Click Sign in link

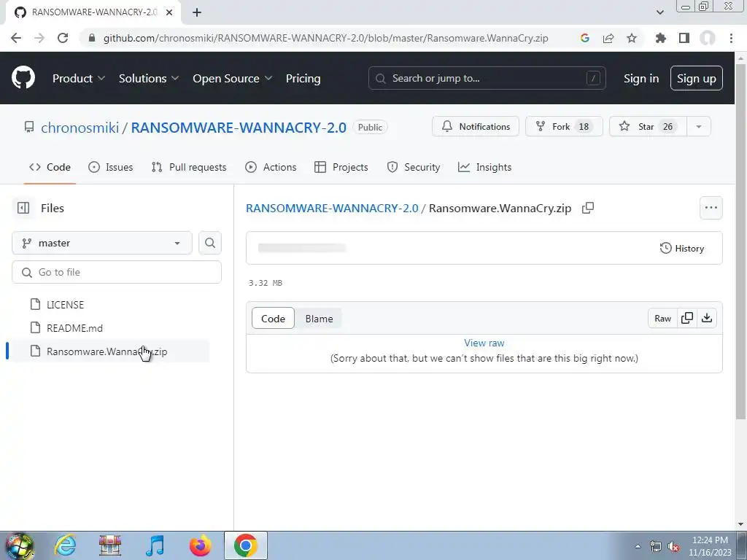coord(641,79)
